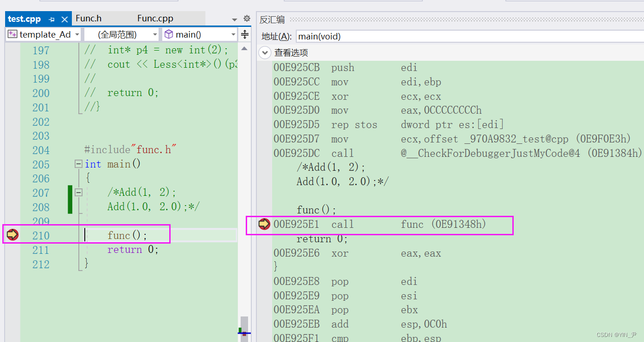Click the add esp,0C0h instruction

[x=360, y=324]
